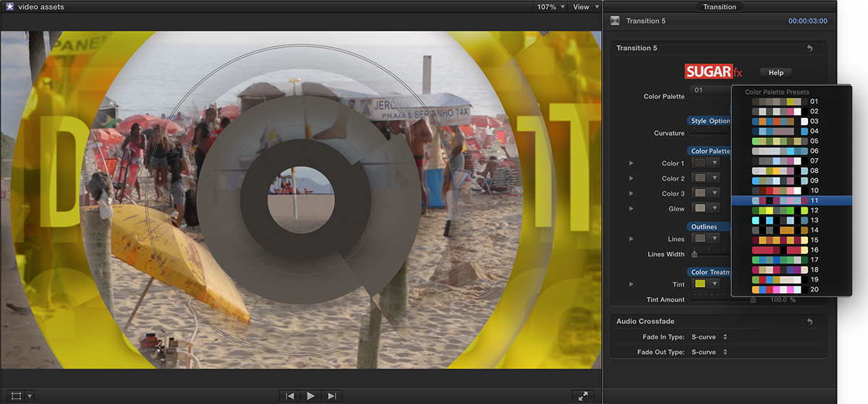Image resolution: width=868 pixels, height=404 pixels.
Task: Jump to next edit point
Action: [x=332, y=395]
